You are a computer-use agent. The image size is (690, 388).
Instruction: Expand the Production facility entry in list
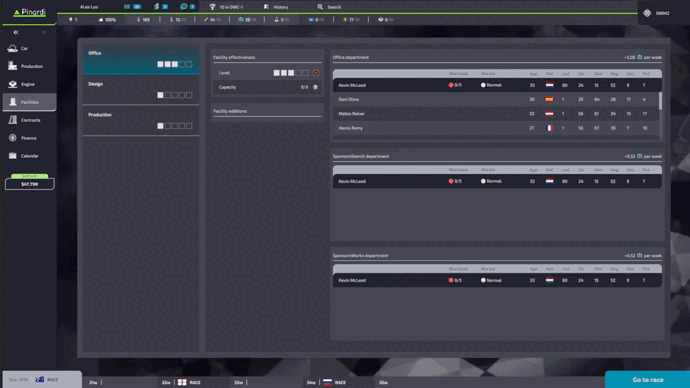click(141, 120)
